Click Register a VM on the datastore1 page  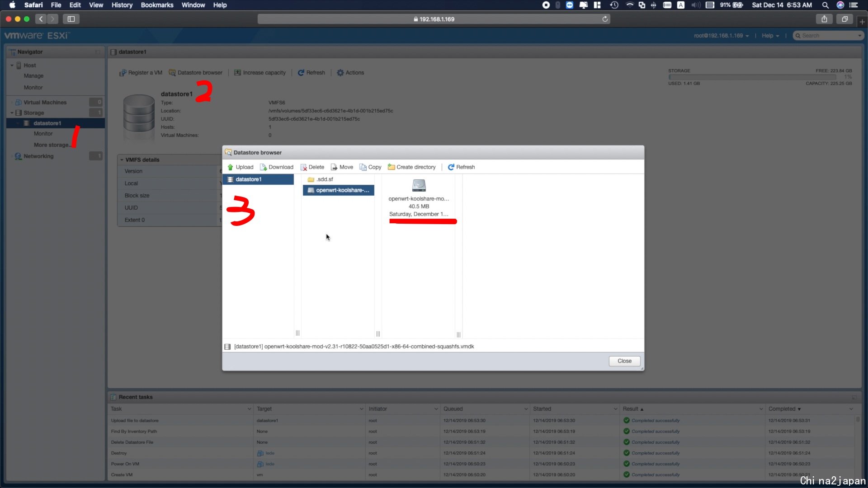pos(141,73)
